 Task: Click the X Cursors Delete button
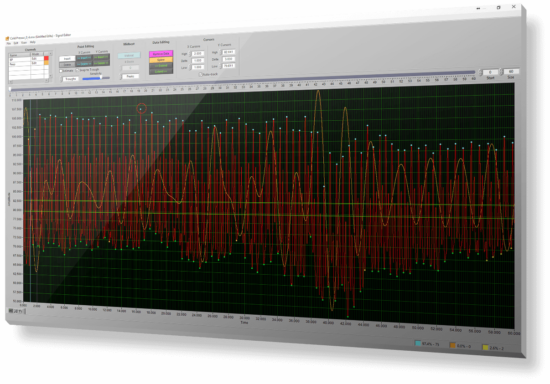pos(84,63)
